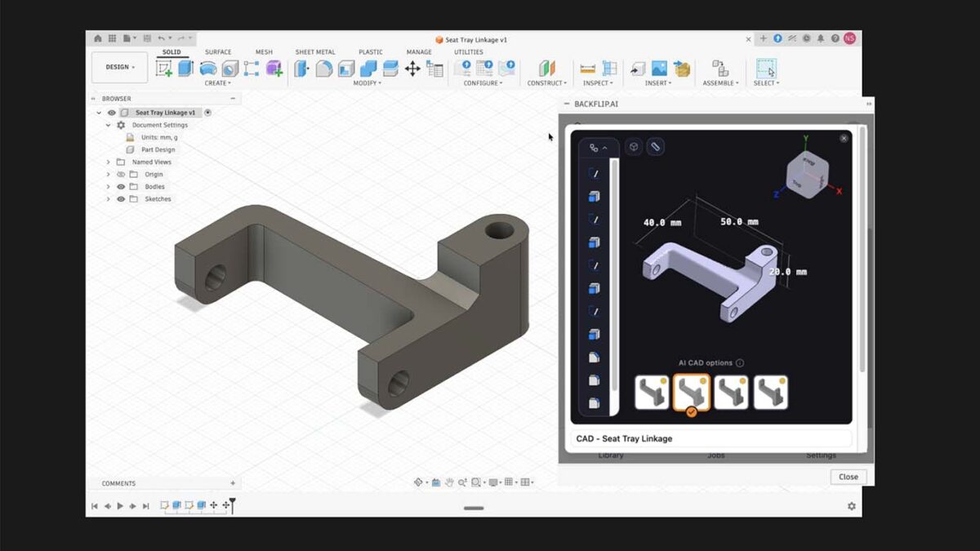Activate the window Select tool
Viewport: 980px width, 551px height.
click(x=766, y=69)
